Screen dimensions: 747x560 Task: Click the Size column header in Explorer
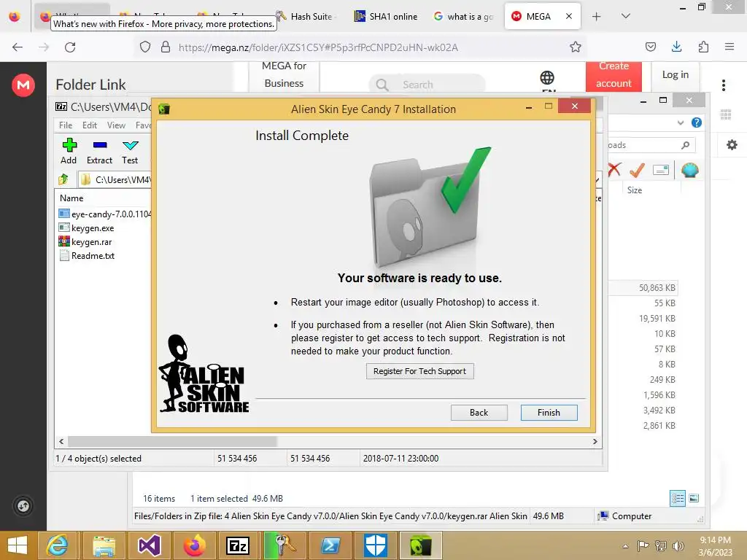pyautogui.click(x=635, y=190)
